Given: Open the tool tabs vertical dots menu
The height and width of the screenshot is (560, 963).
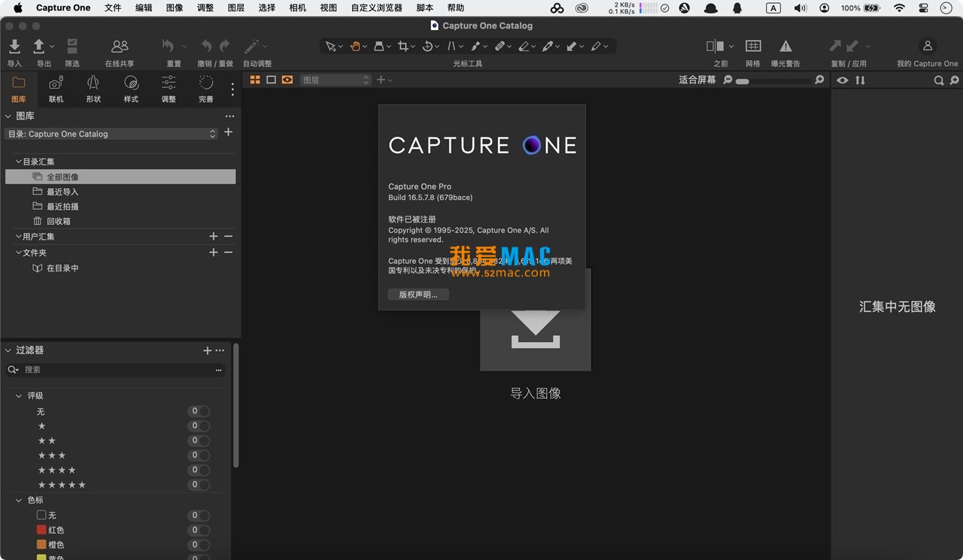Looking at the screenshot, I should click(x=232, y=89).
